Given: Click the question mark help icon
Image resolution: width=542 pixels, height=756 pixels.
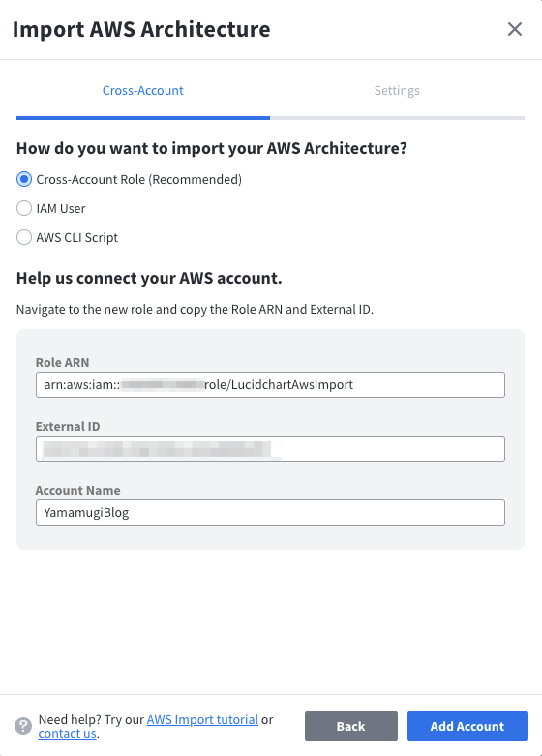Looking at the screenshot, I should coord(23,726).
